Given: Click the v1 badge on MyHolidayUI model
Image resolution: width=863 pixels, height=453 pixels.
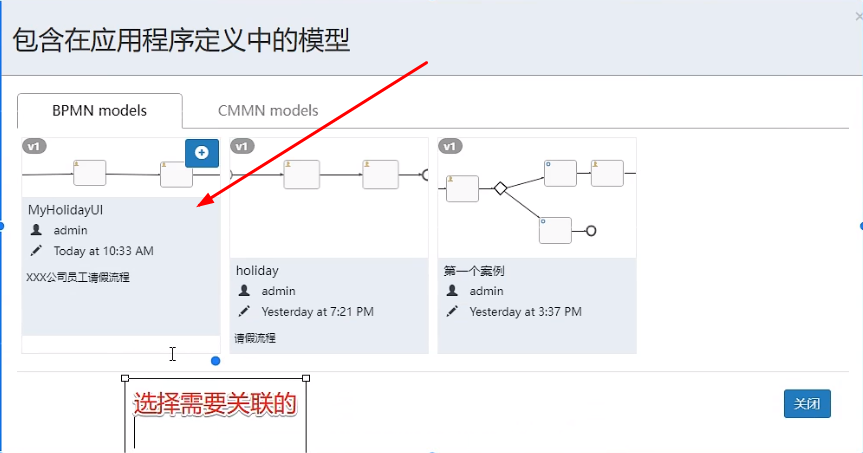Looking at the screenshot, I should (x=34, y=146).
